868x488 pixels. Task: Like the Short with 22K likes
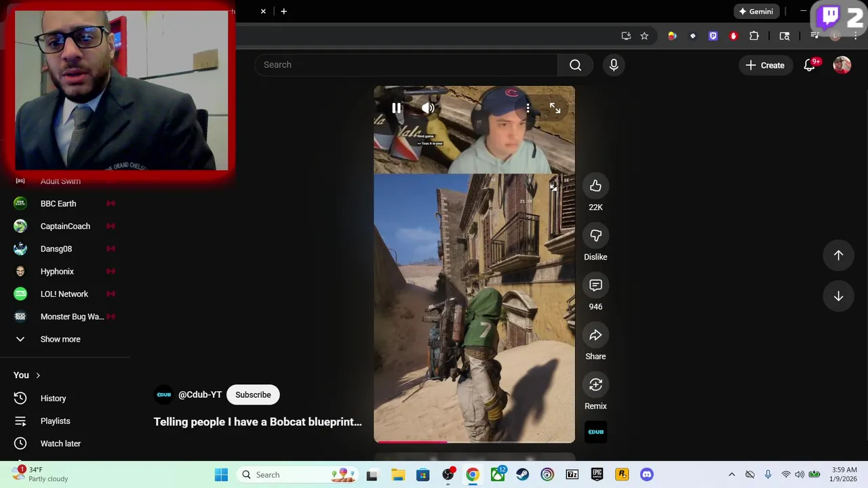(x=595, y=186)
